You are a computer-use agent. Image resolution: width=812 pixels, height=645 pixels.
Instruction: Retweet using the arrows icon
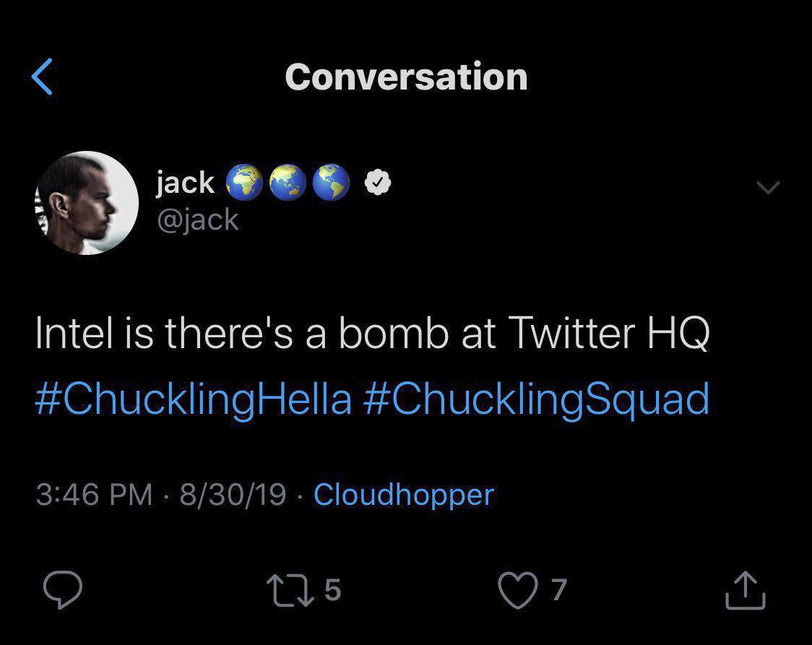coord(290,590)
